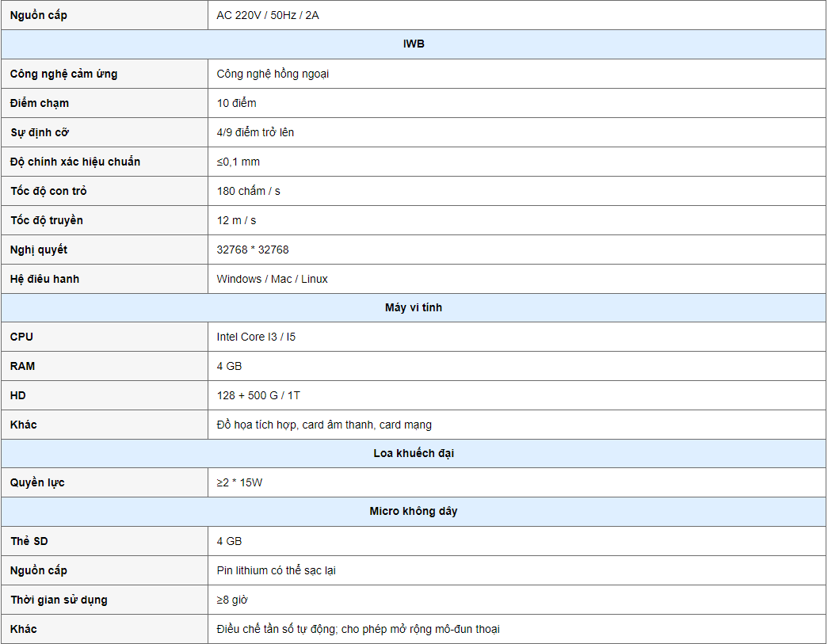Click the Công nghệ hồng ngoại value
Image resolution: width=828 pixels, height=644 pixels.
[273, 74]
